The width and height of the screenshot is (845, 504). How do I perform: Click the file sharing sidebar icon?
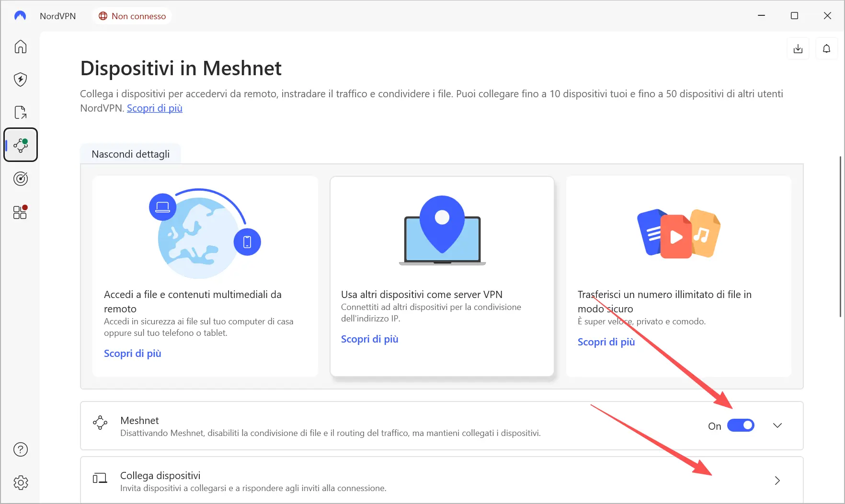[x=21, y=113]
